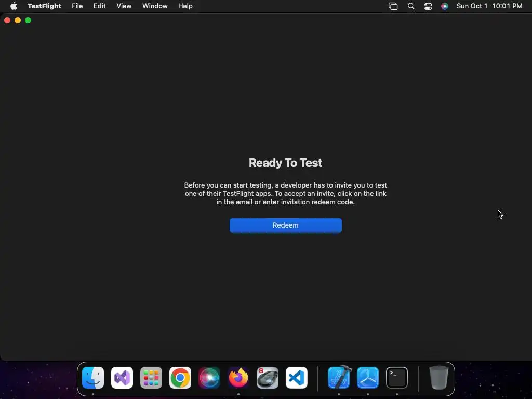Open the File menu
Screen dimensions: 532x399
[x=77, y=6]
